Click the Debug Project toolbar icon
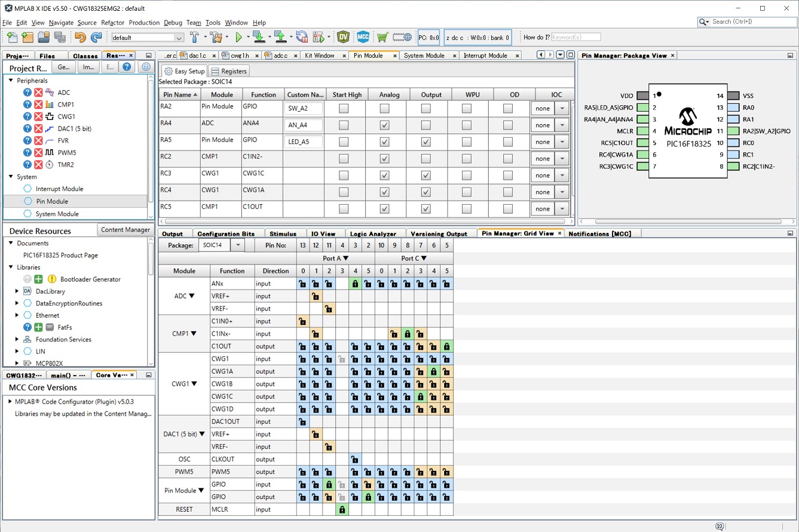799x532 pixels. [x=318, y=37]
